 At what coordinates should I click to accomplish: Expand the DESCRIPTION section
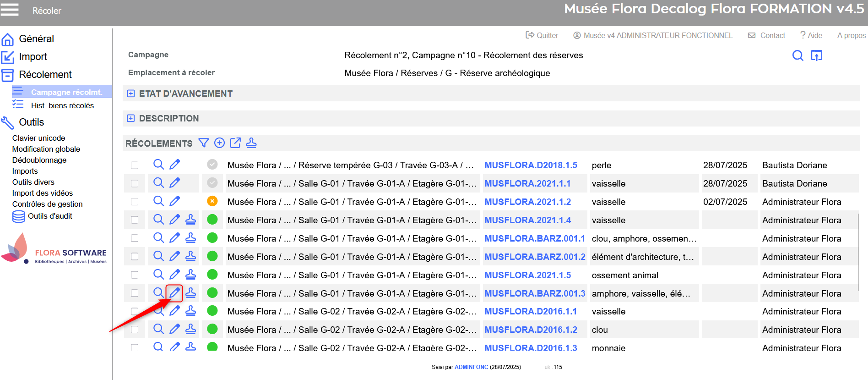point(131,118)
